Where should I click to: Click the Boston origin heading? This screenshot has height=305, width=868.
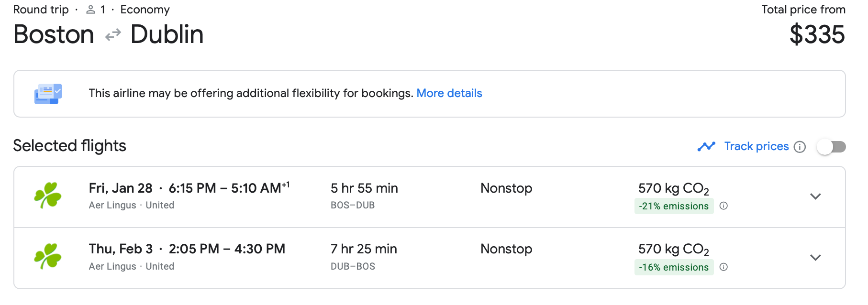pos(54,35)
